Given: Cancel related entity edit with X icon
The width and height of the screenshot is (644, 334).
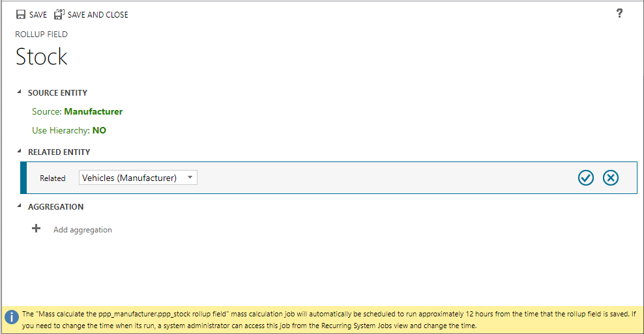Looking at the screenshot, I should (610, 178).
